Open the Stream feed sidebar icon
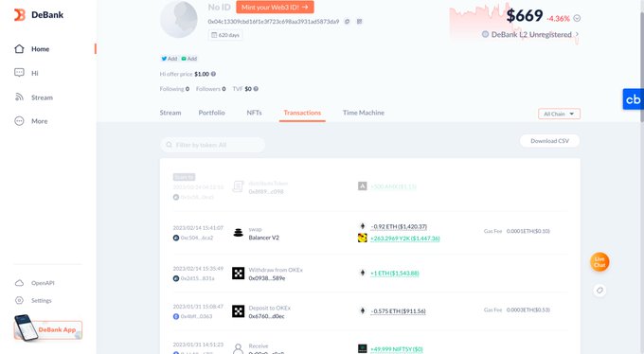Viewport: 644px width, 354px height. 19,97
